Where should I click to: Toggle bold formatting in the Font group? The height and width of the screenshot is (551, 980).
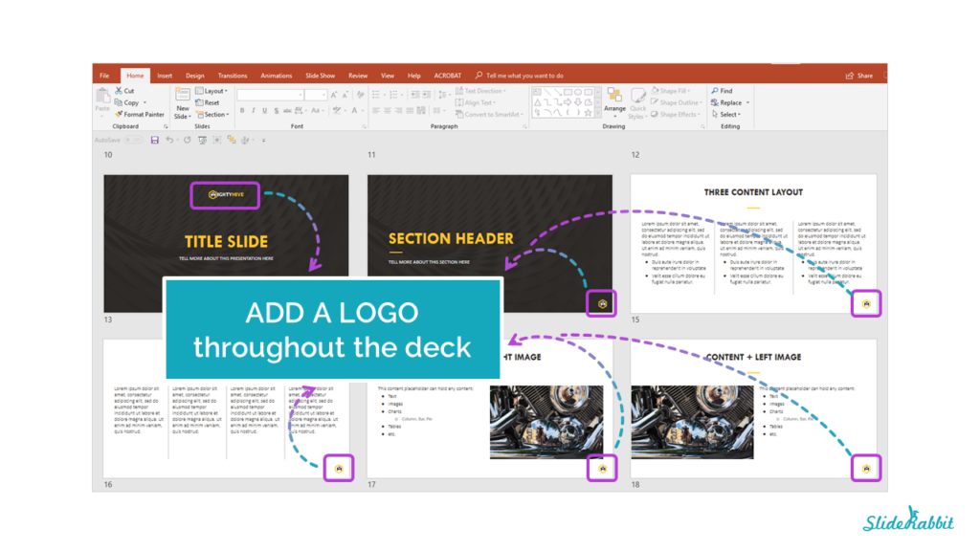[242, 110]
